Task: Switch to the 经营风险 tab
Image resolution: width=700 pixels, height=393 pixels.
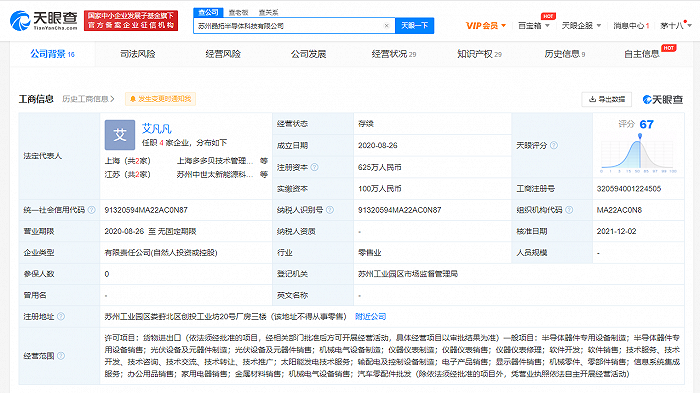Action: tap(223, 54)
